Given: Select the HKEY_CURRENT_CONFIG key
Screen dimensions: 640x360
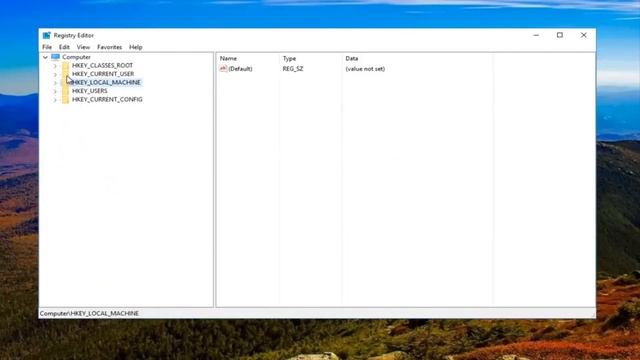Looking at the screenshot, I should (x=107, y=100).
